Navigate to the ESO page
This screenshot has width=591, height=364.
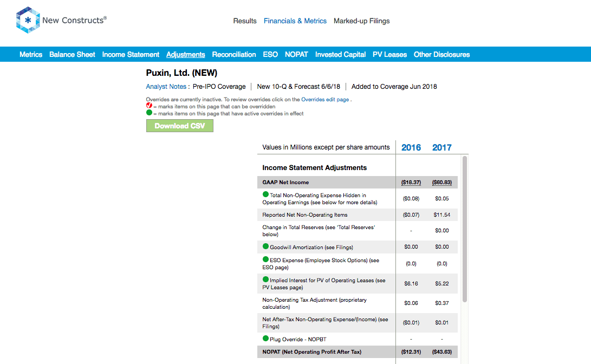270,55
